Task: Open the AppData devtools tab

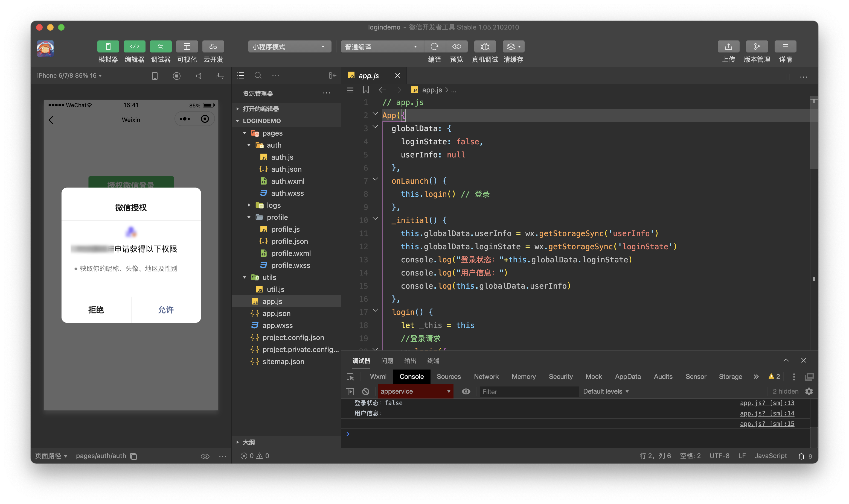Action: click(x=628, y=377)
